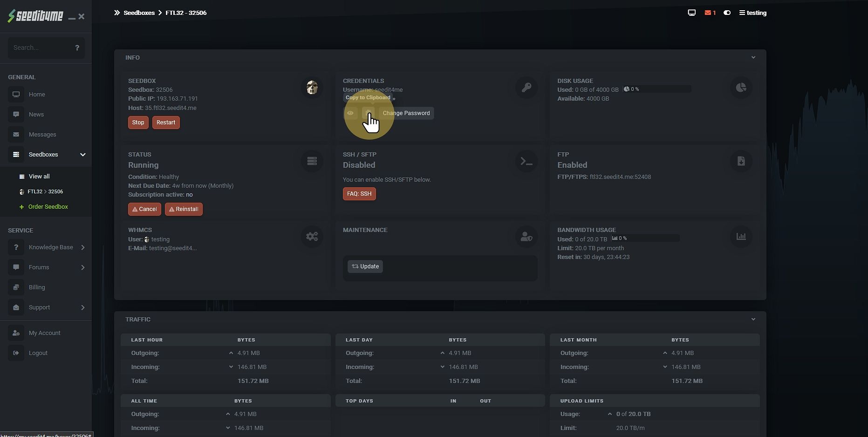Collapse the TRAFFIC panel
Image resolution: width=868 pixels, height=437 pixels.
[x=753, y=319]
